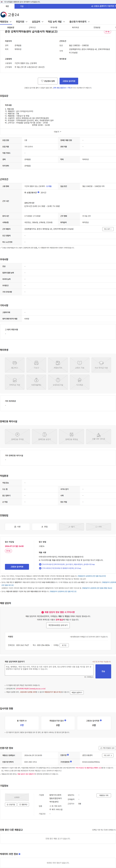
Task: Open 지도 보기 for 춘천고용센터
Action: pyautogui.click(x=108, y=756)
